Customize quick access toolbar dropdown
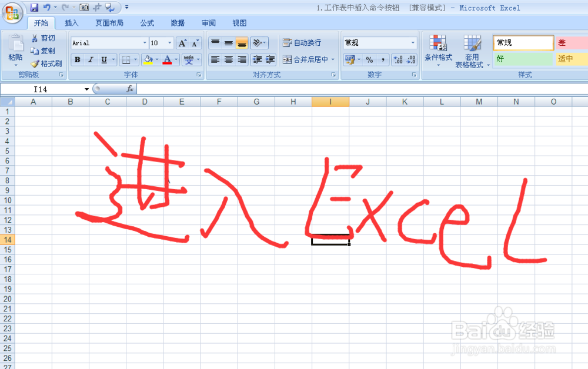 127,7
